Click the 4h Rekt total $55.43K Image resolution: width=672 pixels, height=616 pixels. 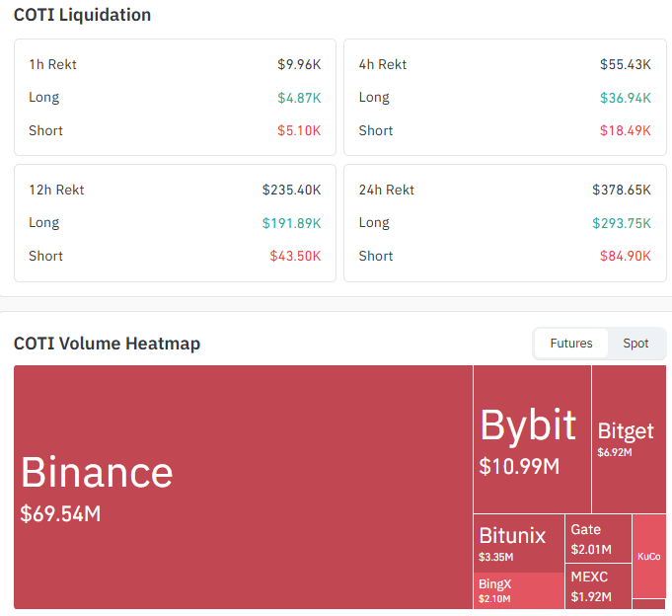coord(626,64)
